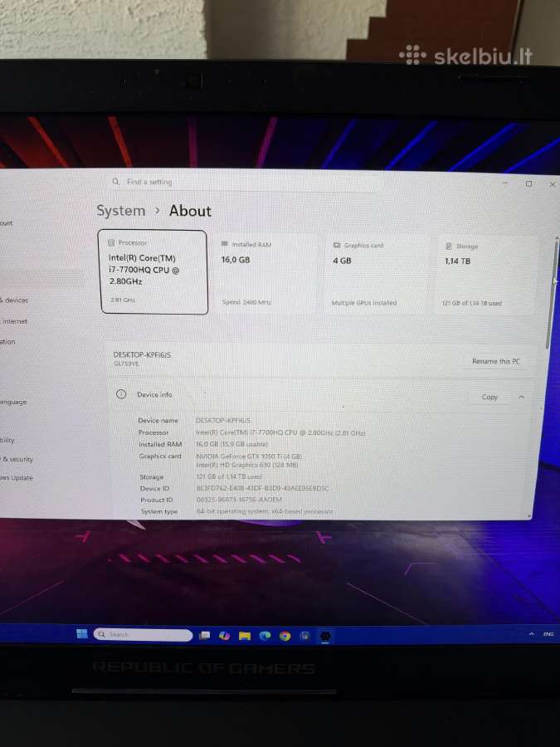Image resolution: width=560 pixels, height=747 pixels.
Task: Go back to System in the breadcrumb
Action: point(121,211)
